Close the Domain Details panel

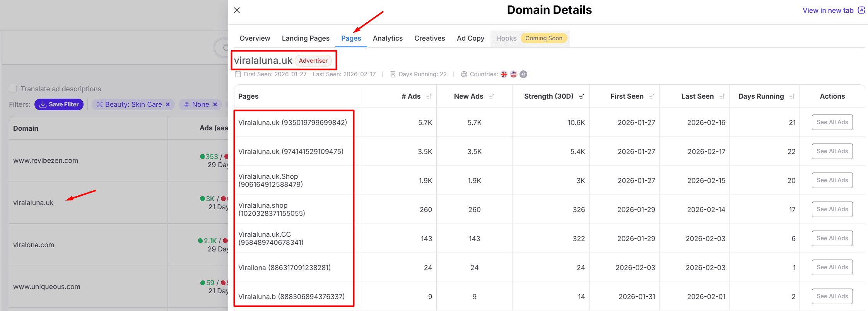(x=237, y=10)
